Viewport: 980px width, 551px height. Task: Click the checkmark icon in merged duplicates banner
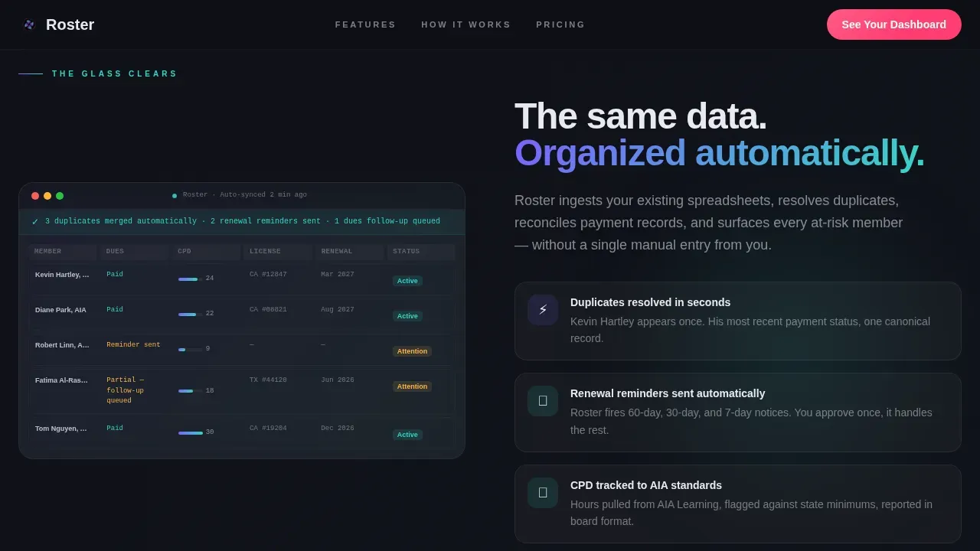click(35, 222)
